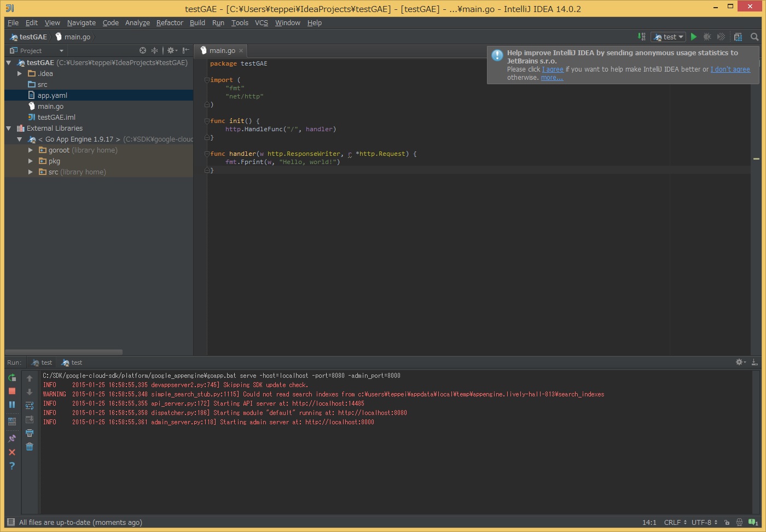
Task: Select main.go in project tree
Action: pyautogui.click(x=98, y=106)
